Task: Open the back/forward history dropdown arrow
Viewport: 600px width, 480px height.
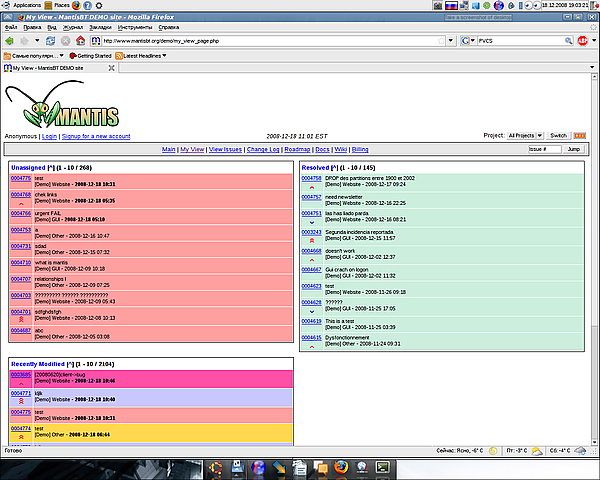Action: [x=37, y=40]
